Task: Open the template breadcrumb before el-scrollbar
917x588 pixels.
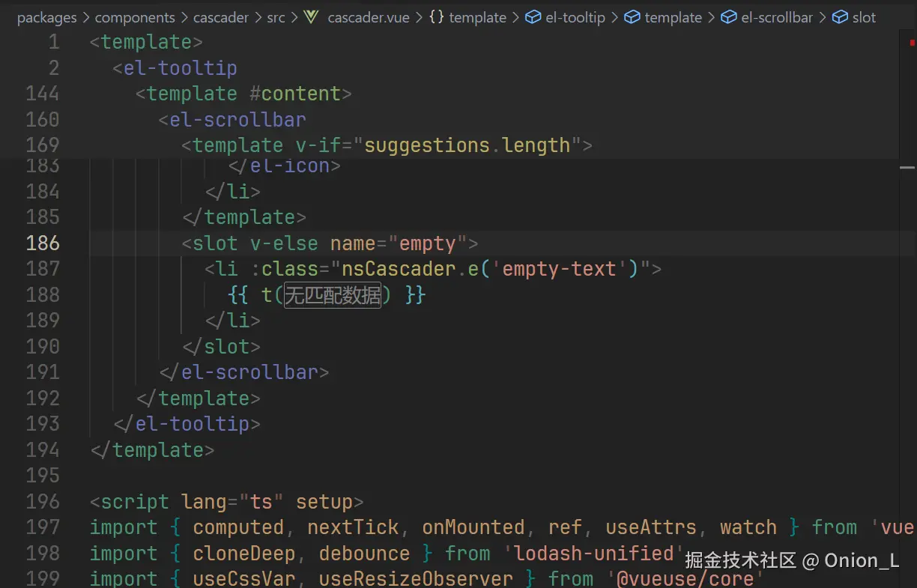Action: coord(674,17)
